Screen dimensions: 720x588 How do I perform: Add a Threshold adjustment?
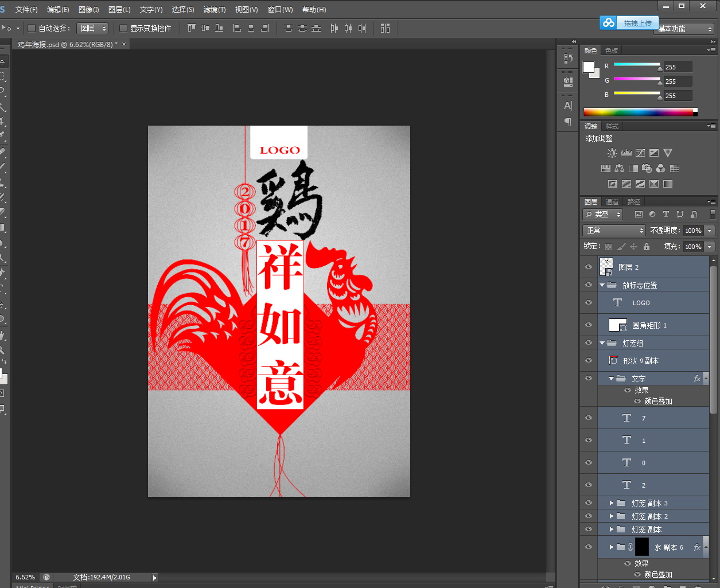point(640,184)
